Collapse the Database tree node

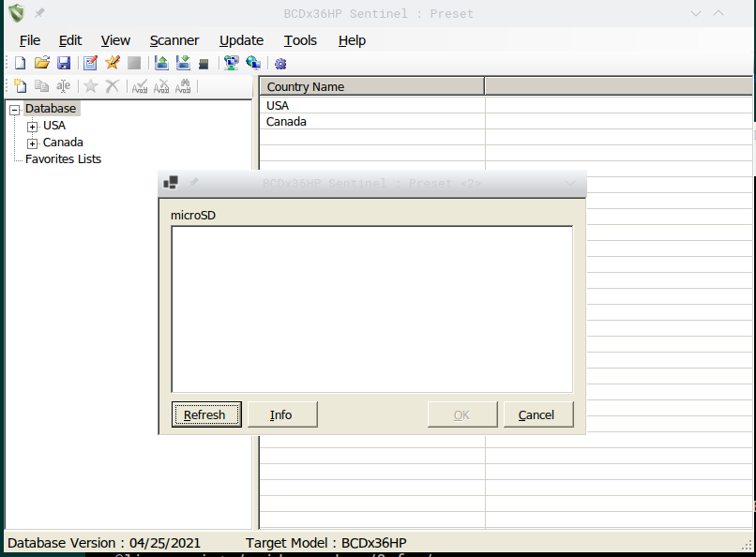click(x=15, y=111)
